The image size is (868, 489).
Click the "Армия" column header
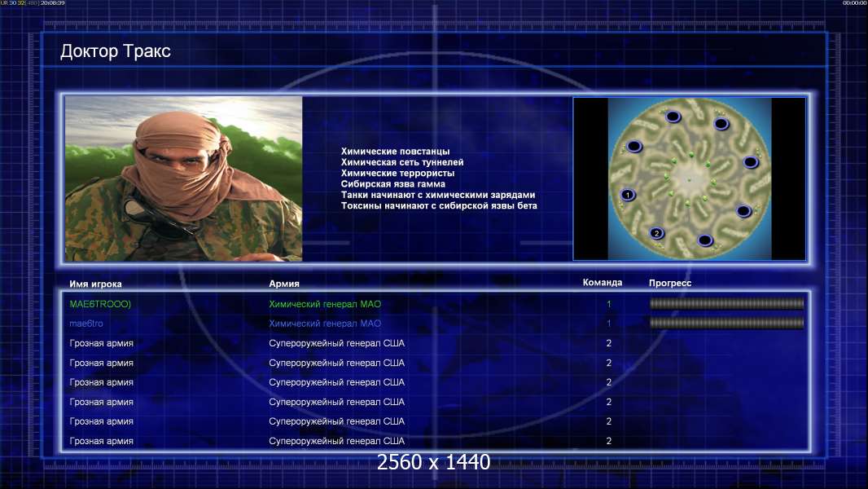(284, 284)
